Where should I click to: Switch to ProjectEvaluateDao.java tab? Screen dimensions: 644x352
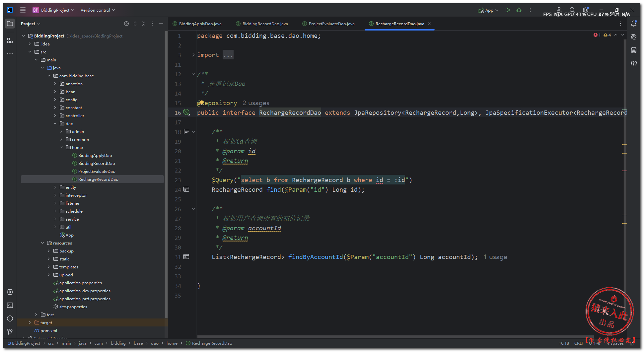(331, 24)
